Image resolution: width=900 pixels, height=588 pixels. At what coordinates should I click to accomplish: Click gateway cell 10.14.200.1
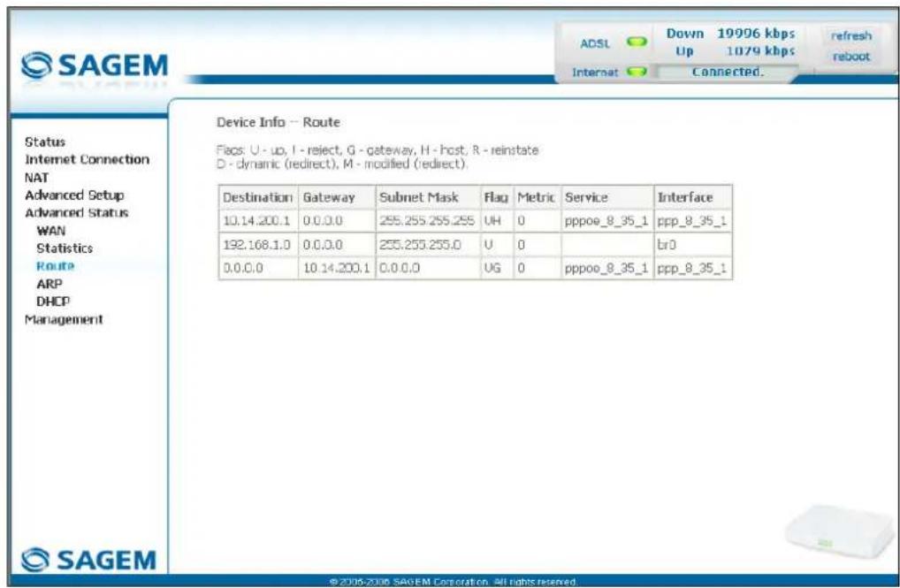[x=336, y=268]
